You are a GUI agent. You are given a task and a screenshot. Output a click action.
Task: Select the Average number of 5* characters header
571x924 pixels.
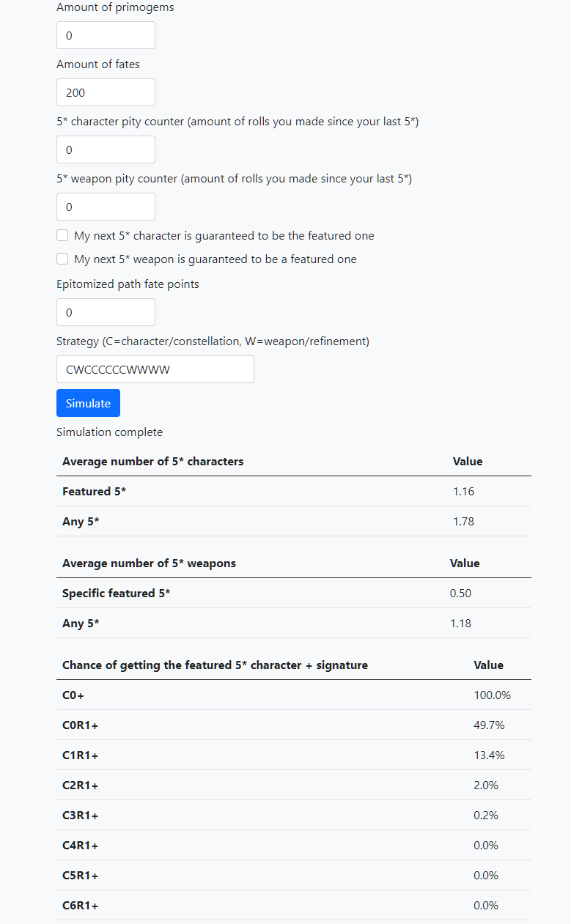click(x=152, y=462)
